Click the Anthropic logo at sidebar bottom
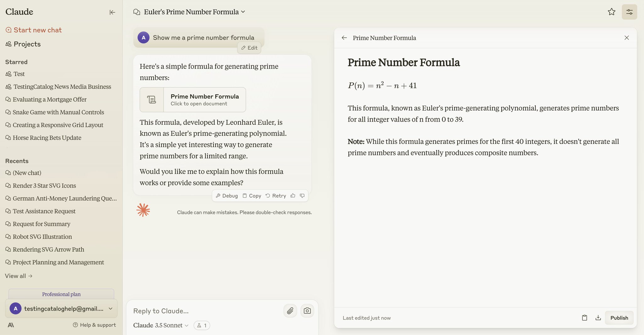Image resolution: width=644 pixels, height=335 pixels. coord(11,325)
